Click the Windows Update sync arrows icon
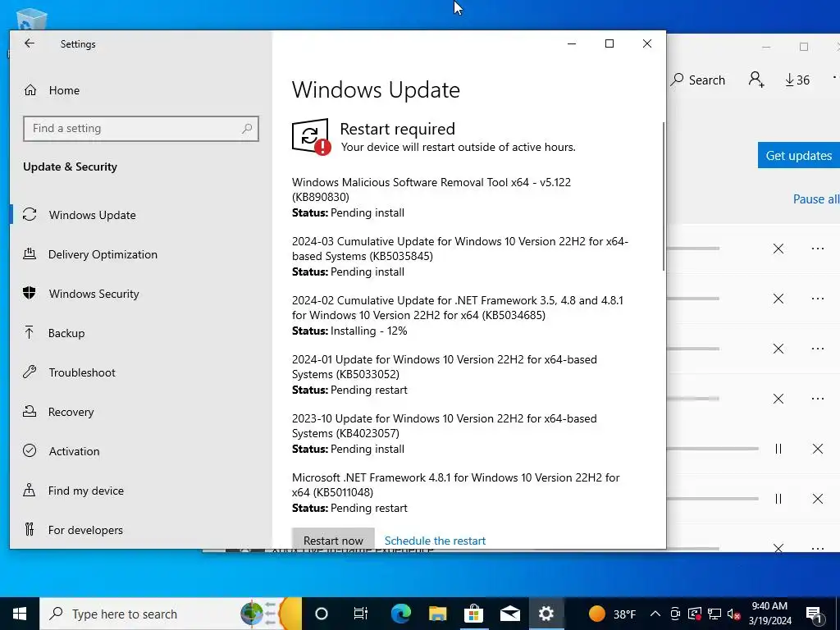The width and height of the screenshot is (840, 630). (30, 215)
